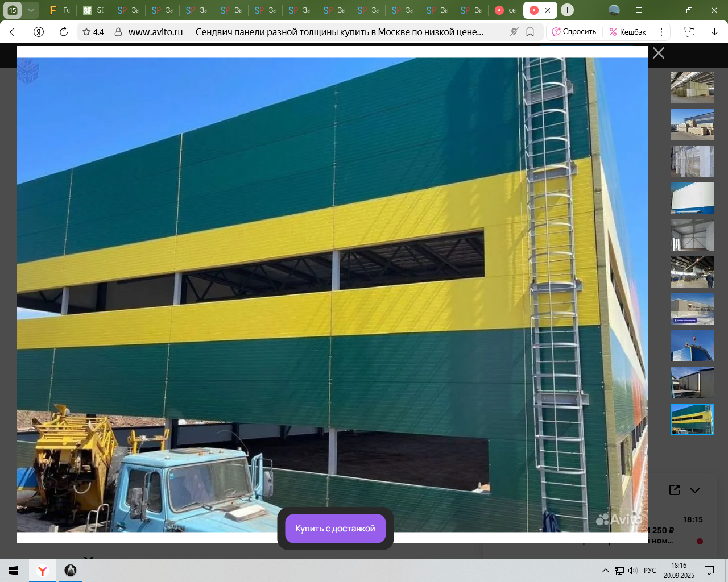Close the active browser tab
The image size is (728, 582).
pos(548,10)
